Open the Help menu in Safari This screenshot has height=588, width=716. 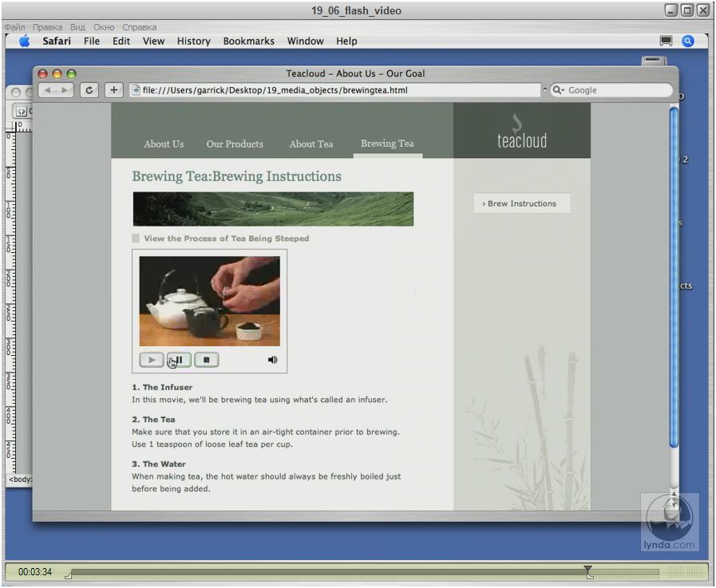[x=346, y=41]
